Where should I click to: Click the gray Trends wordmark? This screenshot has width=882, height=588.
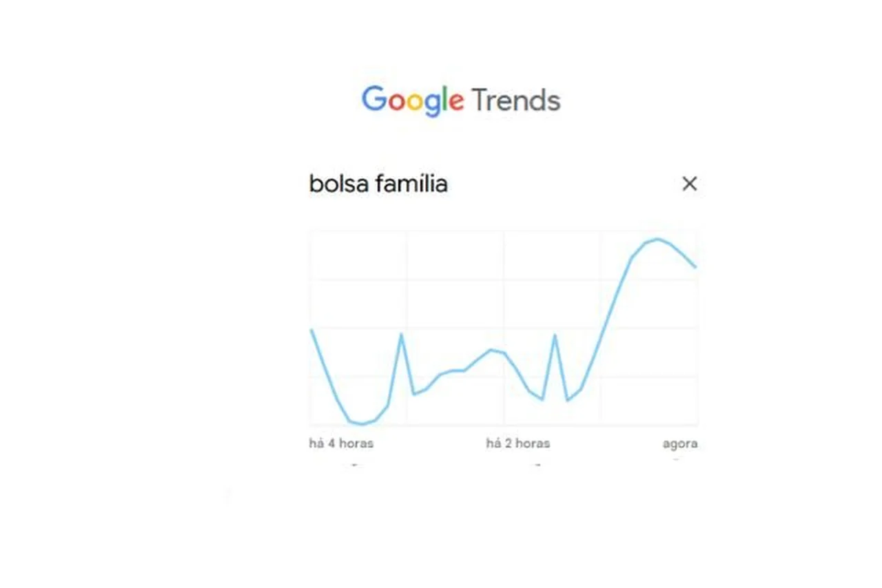(515, 101)
